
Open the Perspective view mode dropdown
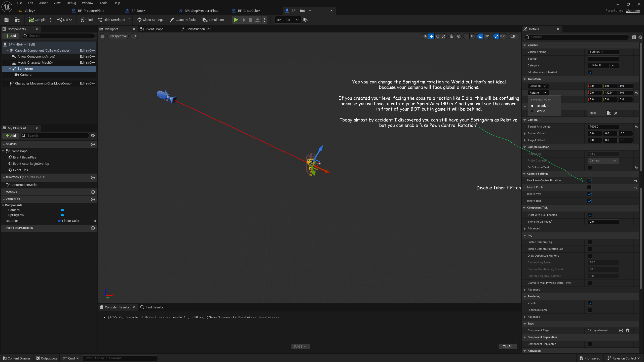point(118,36)
